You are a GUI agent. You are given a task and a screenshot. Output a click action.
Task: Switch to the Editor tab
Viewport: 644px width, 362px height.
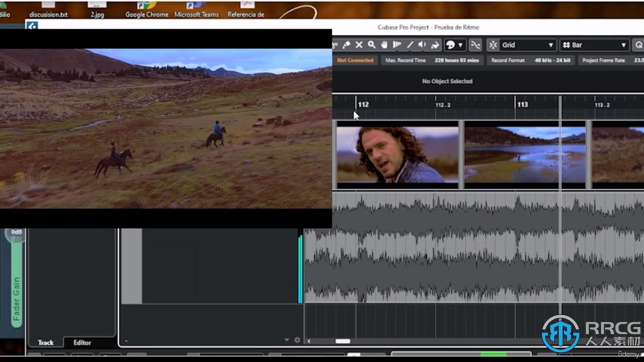pyautogui.click(x=82, y=342)
